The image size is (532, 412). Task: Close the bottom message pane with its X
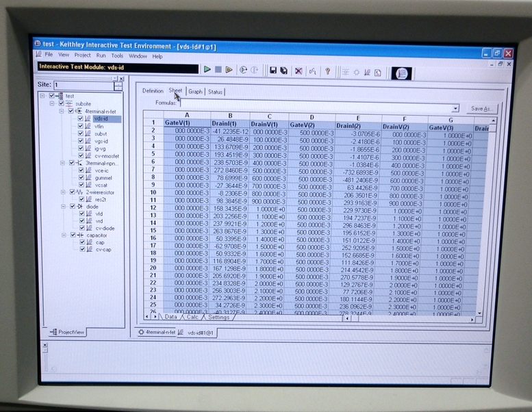45,345
